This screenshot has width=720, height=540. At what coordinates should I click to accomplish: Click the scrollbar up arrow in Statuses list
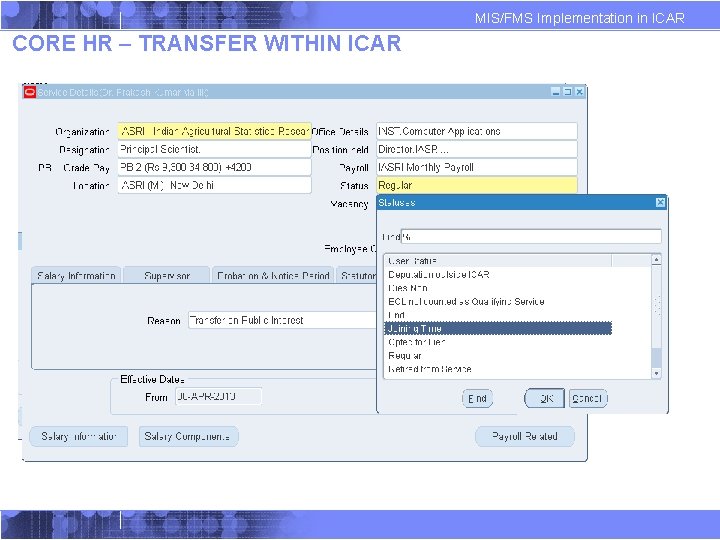[x=657, y=260]
